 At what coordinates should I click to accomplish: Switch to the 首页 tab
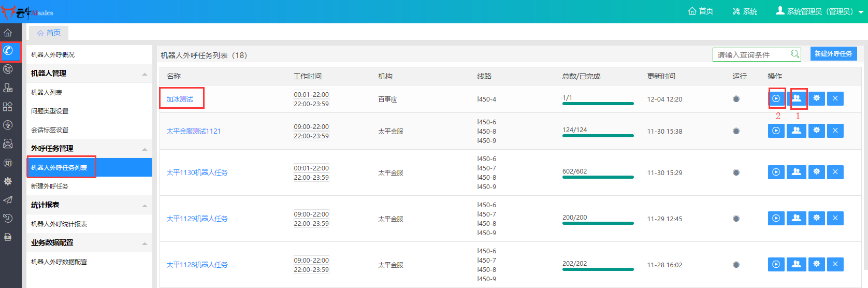point(49,33)
